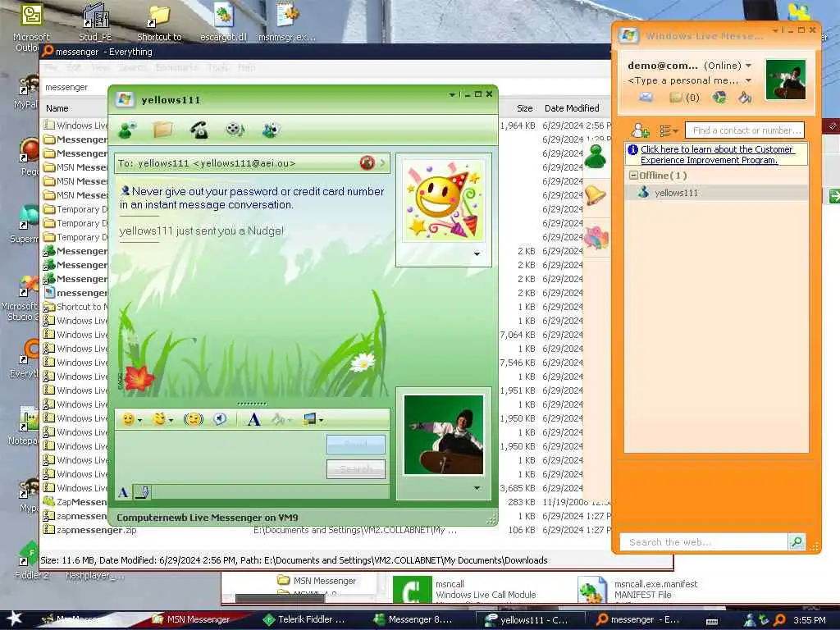Viewport: 840px width, 630px height.
Task: Click the message typing area
Action: click(220, 456)
